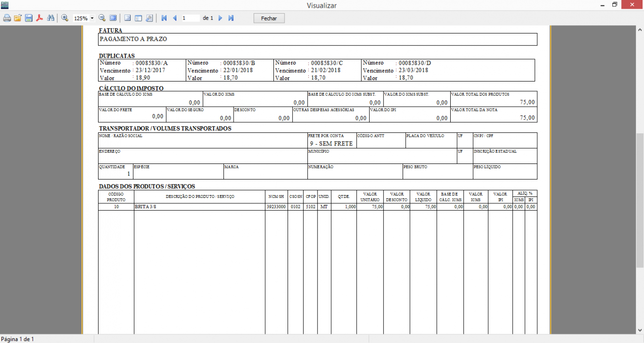The image size is (644, 343).
Task: Click the page number input field
Action: (x=190, y=18)
